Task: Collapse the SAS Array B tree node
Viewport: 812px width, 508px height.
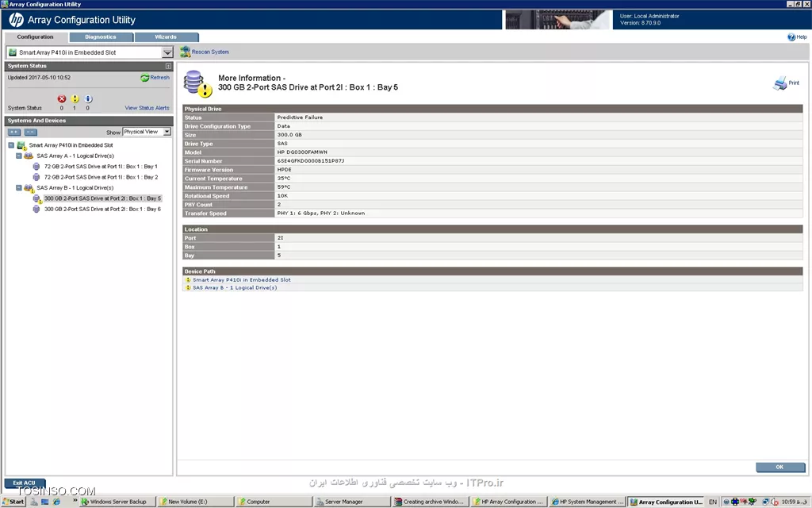Action: click(x=19, y=188)
